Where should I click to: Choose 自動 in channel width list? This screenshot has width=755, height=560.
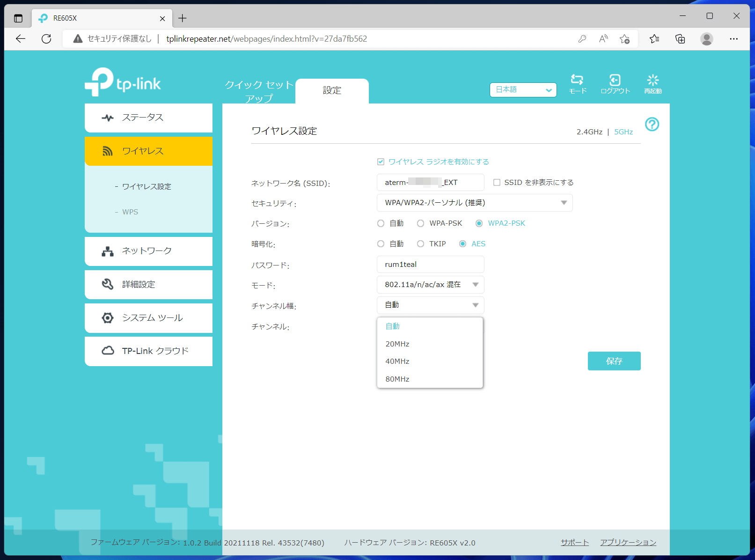430,326
